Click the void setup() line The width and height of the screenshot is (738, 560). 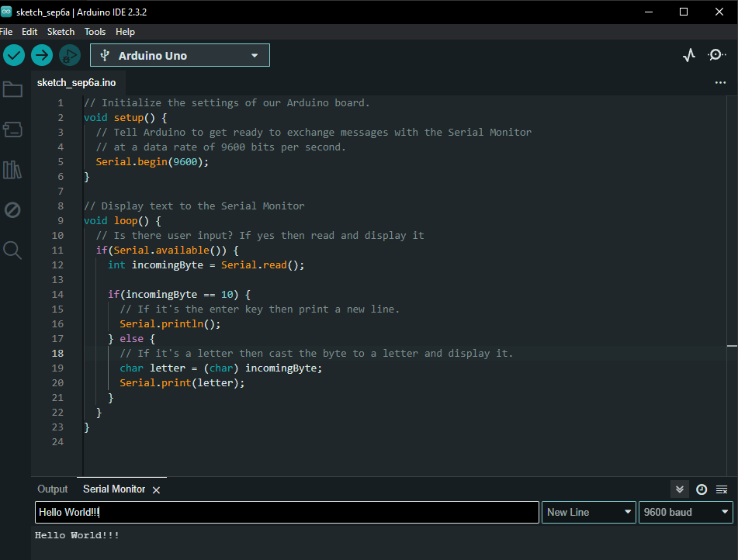click(125, 118)
